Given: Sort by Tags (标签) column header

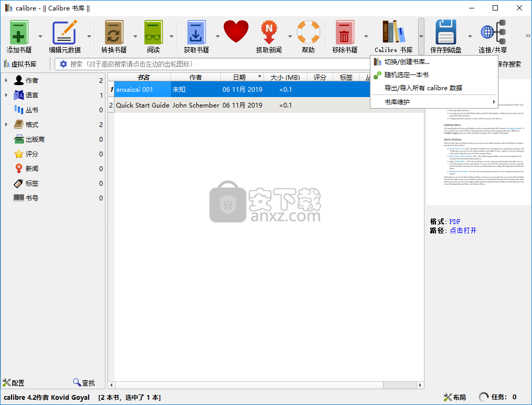Looking at the screenshot, I should (346, 77).
